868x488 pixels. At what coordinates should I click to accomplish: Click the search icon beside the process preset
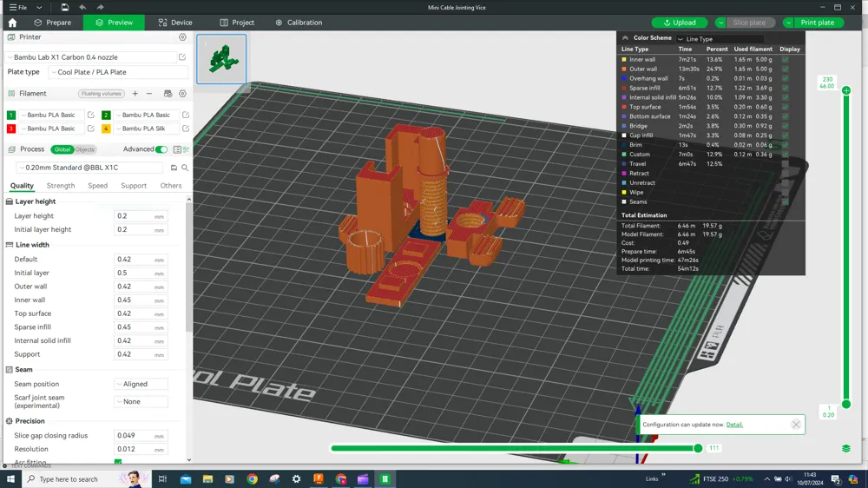185,168
